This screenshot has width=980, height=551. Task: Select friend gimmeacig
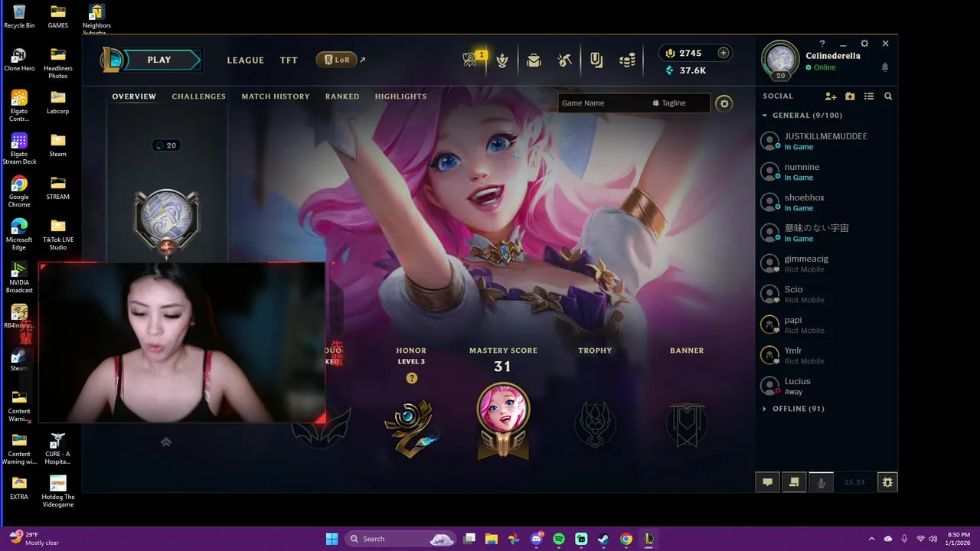826,263
